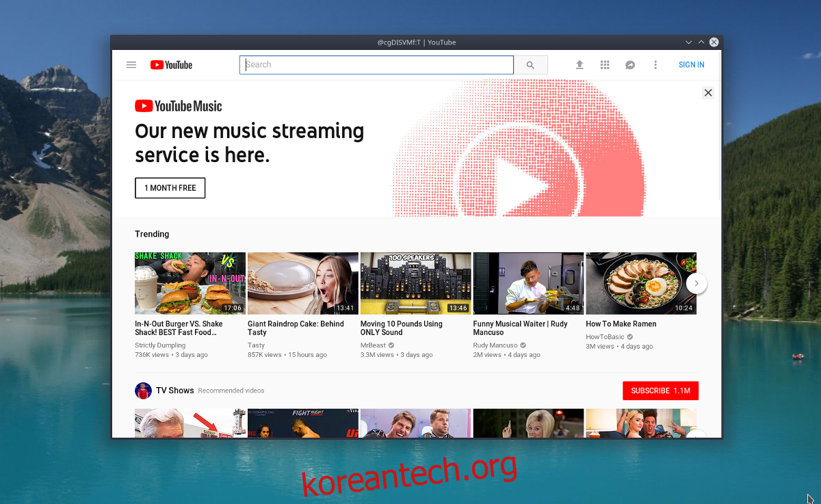Click the SIGN IN link
This screenshot has width=821, height=504.
pos(691,65)
